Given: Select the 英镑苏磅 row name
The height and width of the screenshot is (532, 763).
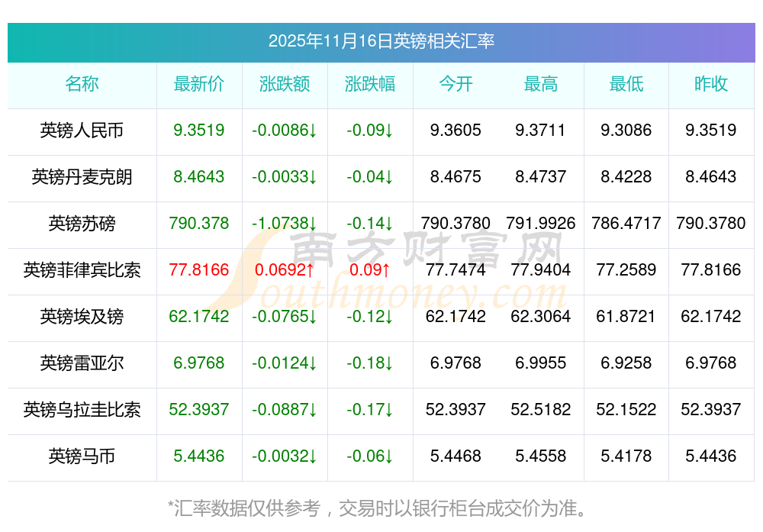Looking at the screenshot, I should [x=82, y=224].
